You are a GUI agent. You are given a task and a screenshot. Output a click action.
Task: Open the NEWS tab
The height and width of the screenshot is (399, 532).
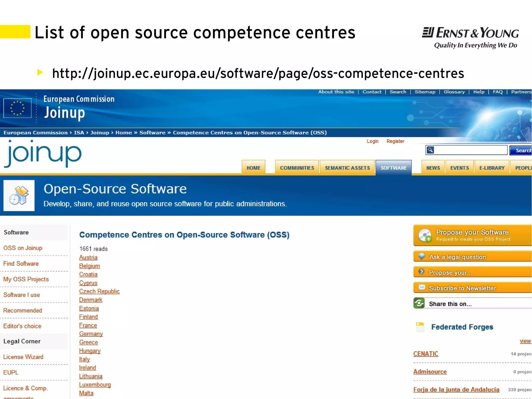click(x=433, y=168)
